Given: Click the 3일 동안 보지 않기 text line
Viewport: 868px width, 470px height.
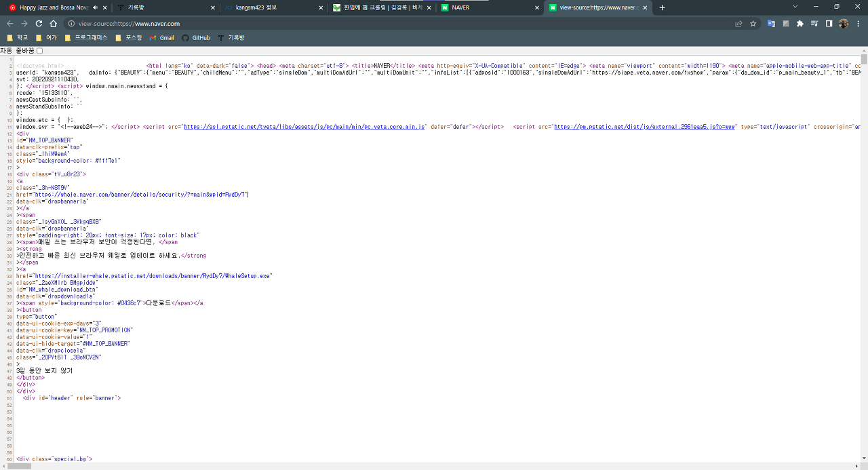Looking at the screenshot, I should point(44,371).
